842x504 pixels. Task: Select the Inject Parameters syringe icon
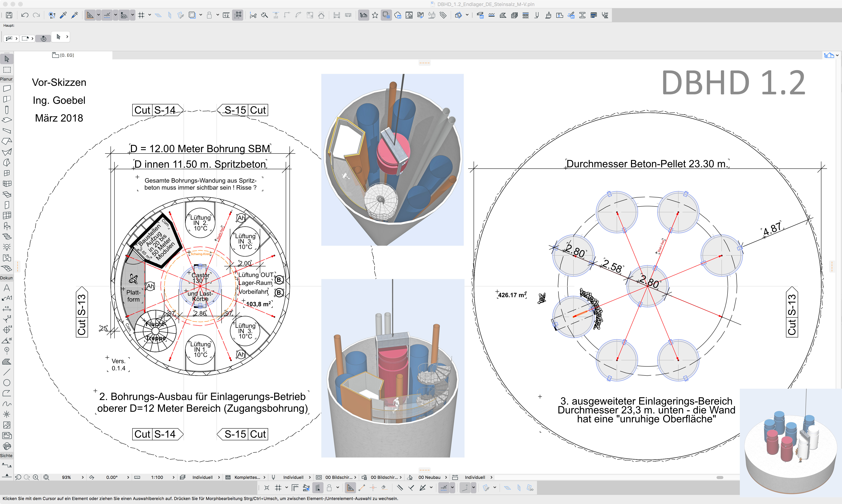(75, 15)
